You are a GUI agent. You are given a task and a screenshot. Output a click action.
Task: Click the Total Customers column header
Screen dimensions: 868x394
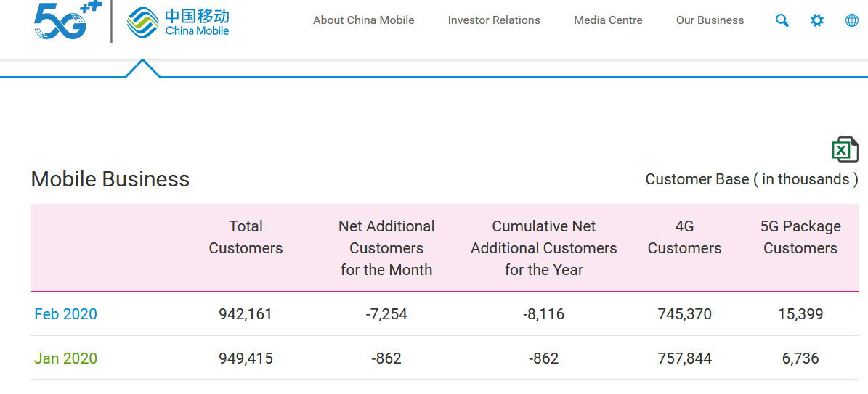246,237
